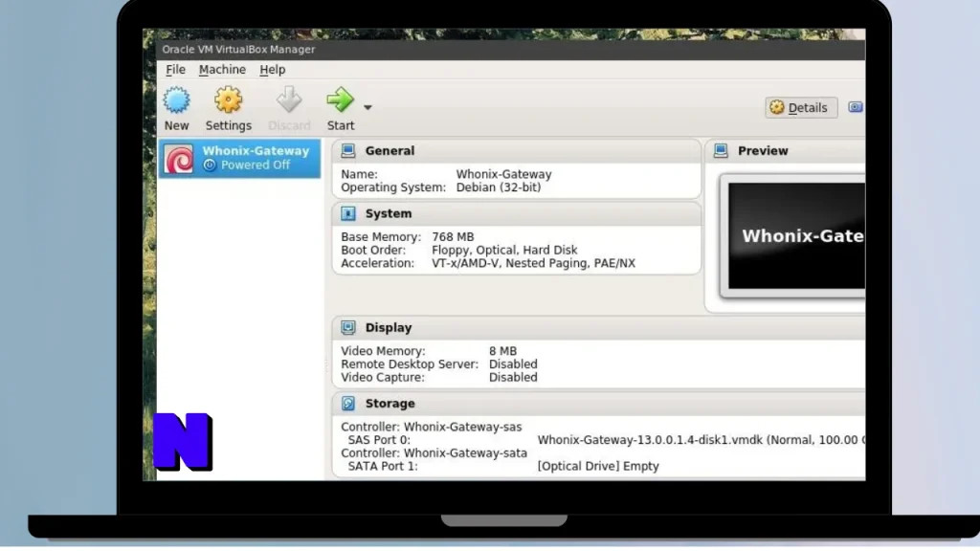Image resolution: width=980 pixels, height=551 pixels.
Task: Click the New virtual machine icon
Action: click(x=176, y=99)
